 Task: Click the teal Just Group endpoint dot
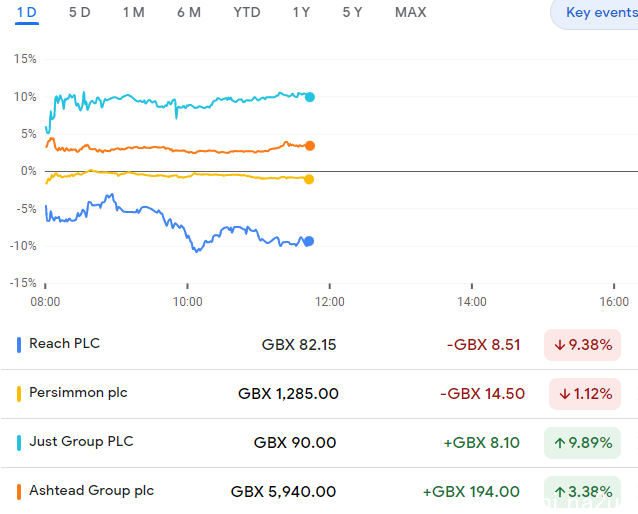coord(310,97)
